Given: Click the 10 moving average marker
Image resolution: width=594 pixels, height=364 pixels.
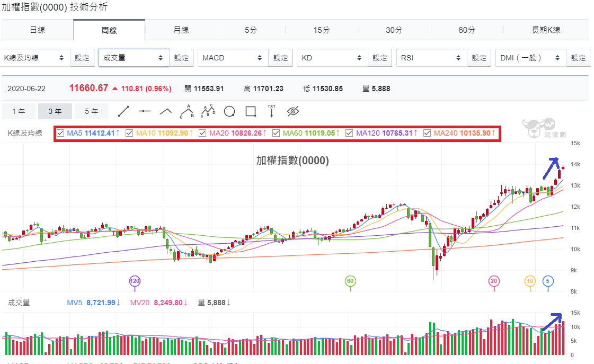Looking at the screenshot, I should (530, 281).
